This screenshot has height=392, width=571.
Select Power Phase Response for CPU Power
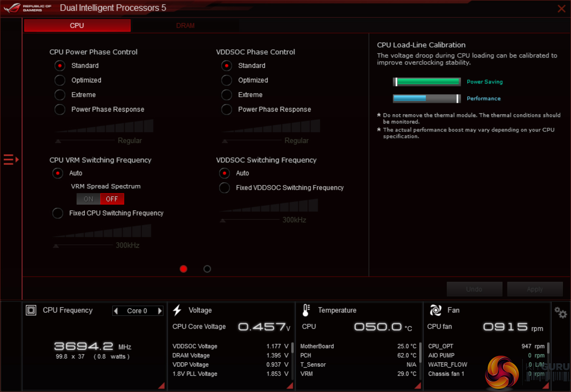click(x=60, y=109)
